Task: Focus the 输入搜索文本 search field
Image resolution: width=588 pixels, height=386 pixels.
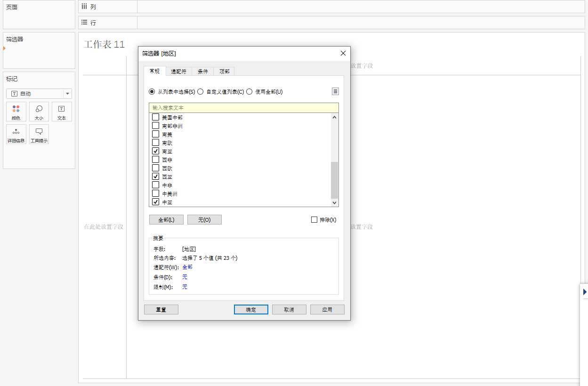Action: pyautogui.click(x=244, y=108)
